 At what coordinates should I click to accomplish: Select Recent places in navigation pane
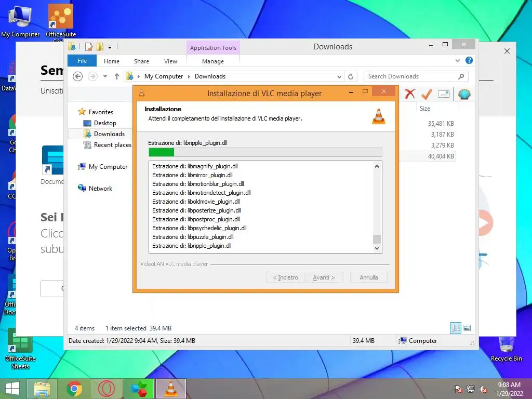[112, 145]
